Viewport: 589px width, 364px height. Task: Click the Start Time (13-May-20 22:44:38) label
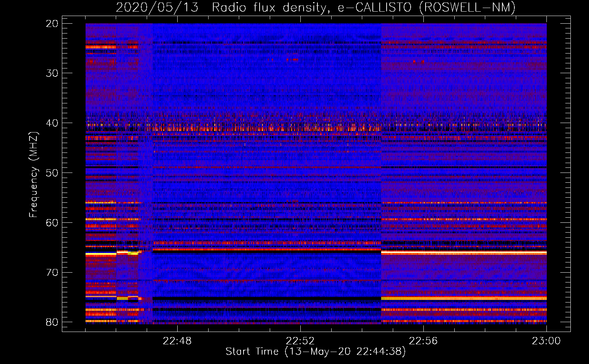pos(316,352)
